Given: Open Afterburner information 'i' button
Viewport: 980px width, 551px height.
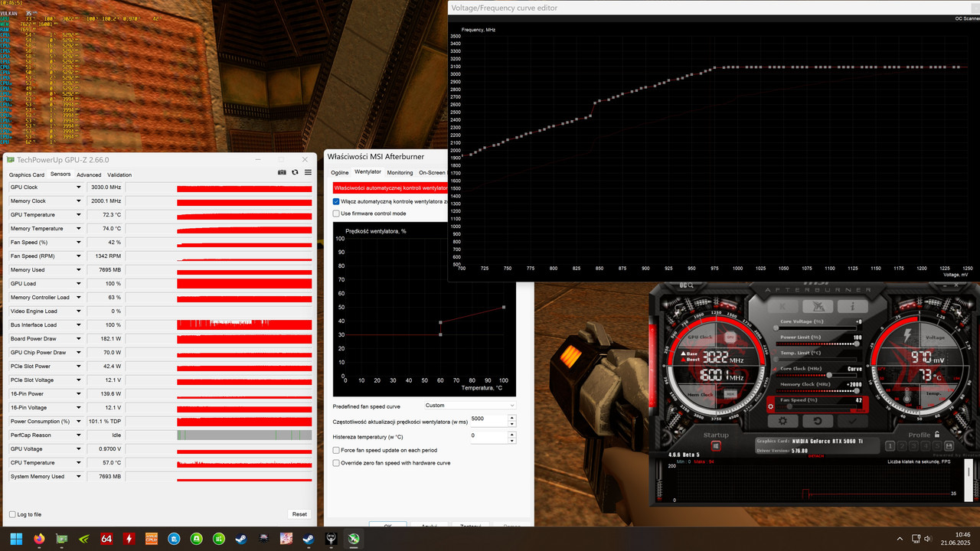Looking at the screenshot, I should 851,306.
